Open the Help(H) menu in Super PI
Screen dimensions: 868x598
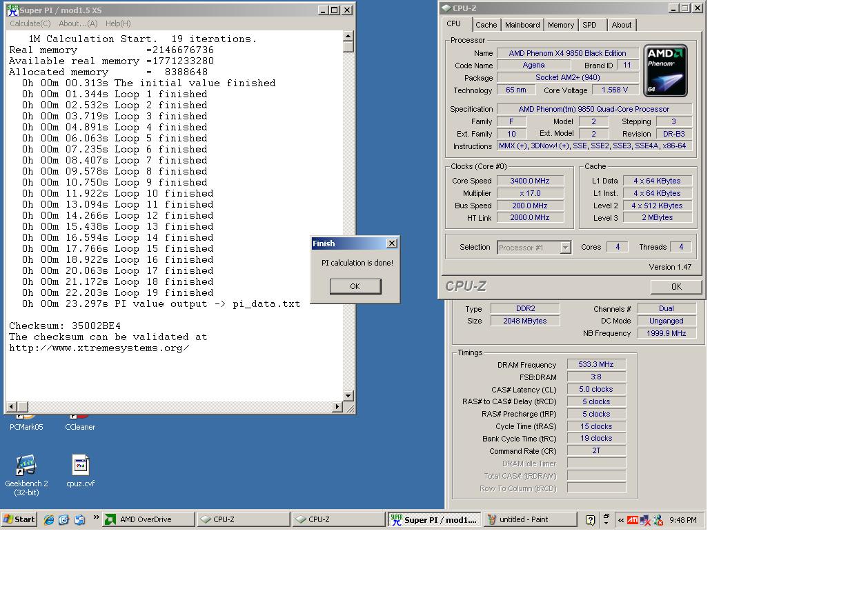click(118, 23)
